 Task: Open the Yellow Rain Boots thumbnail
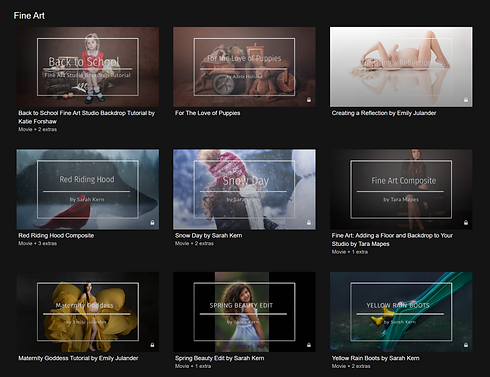pyautogui.click(x=401, y=312)
